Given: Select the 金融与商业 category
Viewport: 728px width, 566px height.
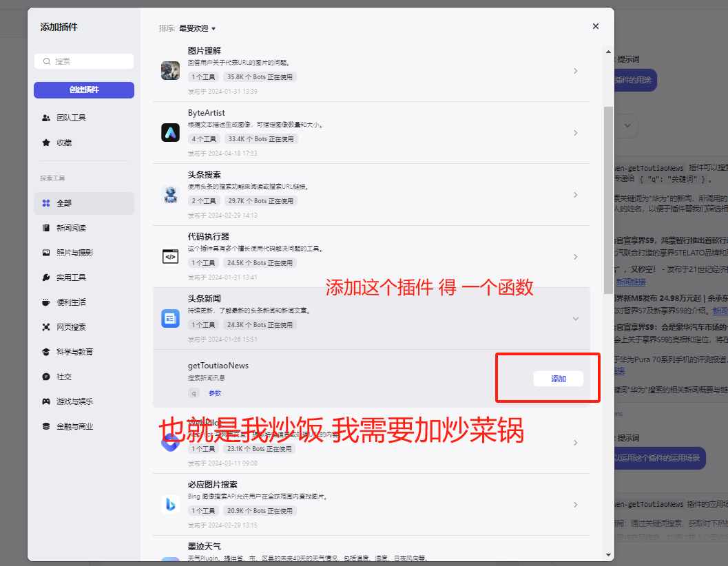Looking at the screenshot, I should point(84,426).
